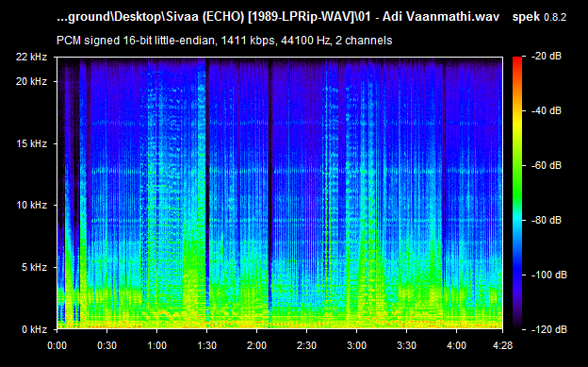
Task: Click the red top of color scale
Action: tap(517, 59)
